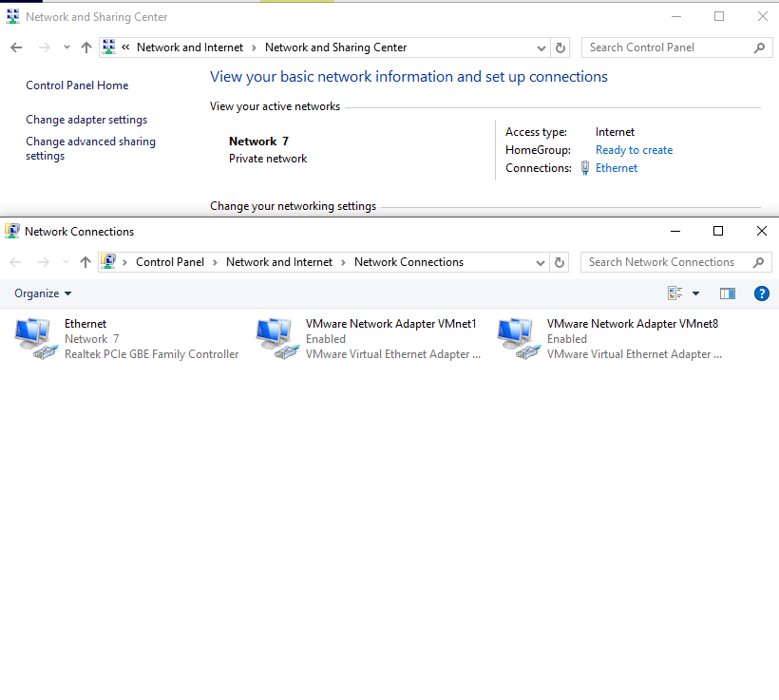This screenshot has height=700, width=779.
Task: Open Change adapter settings link
Action: coord(86,120)
